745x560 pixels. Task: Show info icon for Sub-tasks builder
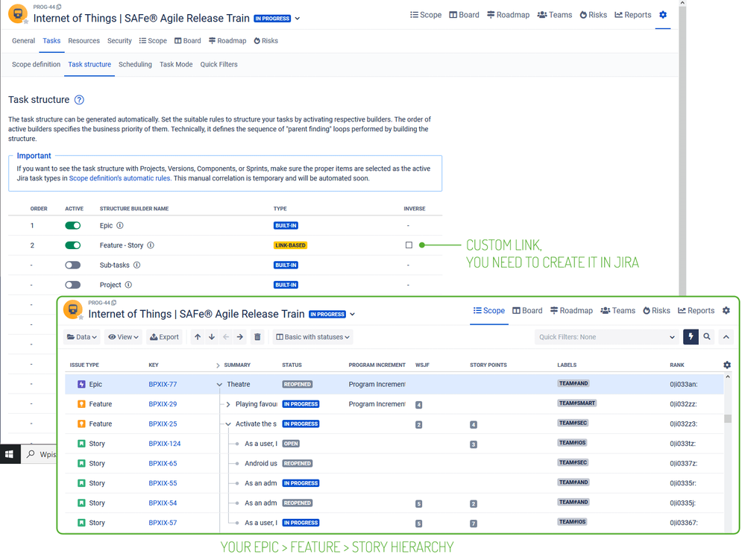tap(136, 265)
